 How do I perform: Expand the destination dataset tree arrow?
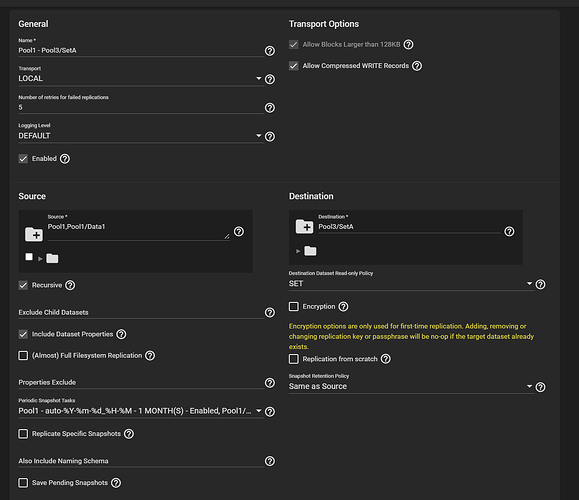click(x=298, y=251)
